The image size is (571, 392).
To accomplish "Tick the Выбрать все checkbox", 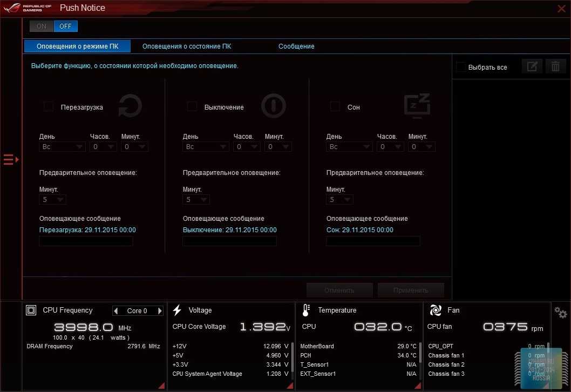I will (x=461, y=67).
